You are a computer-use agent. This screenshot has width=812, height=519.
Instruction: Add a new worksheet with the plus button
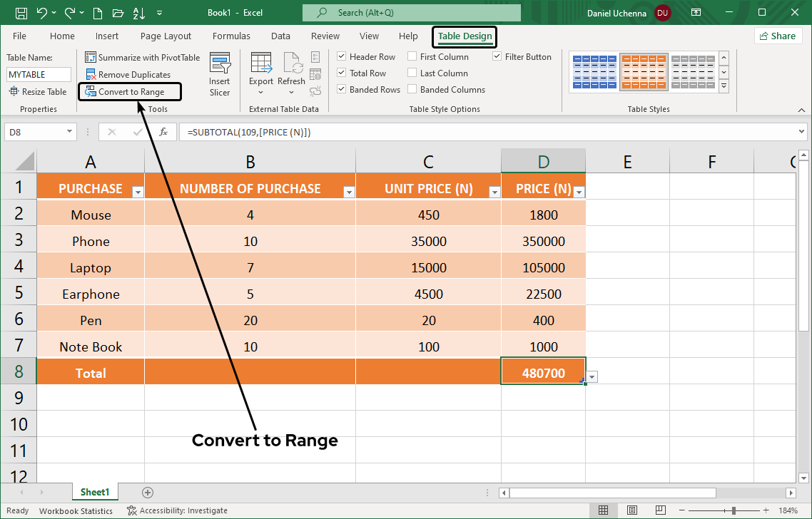tap(148, 492)
